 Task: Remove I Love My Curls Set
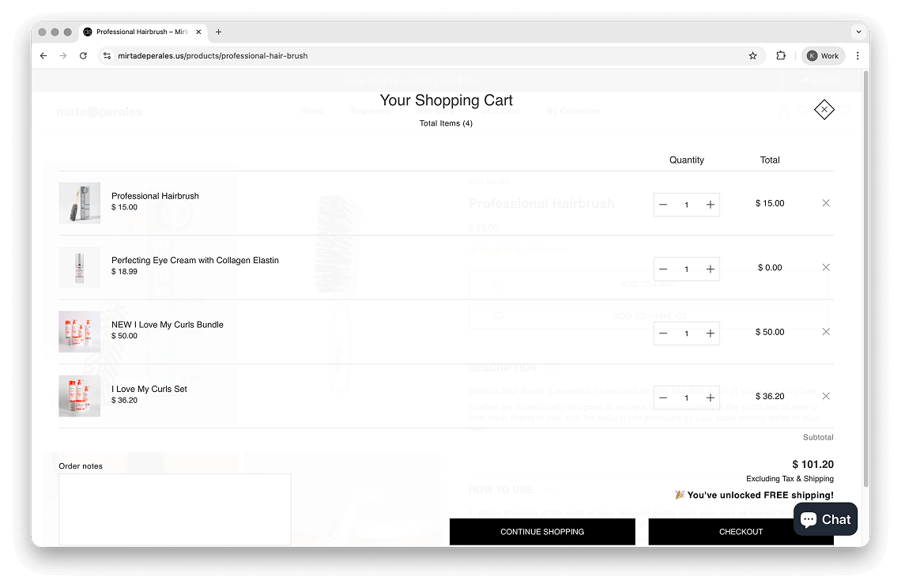tap(826, 396)
